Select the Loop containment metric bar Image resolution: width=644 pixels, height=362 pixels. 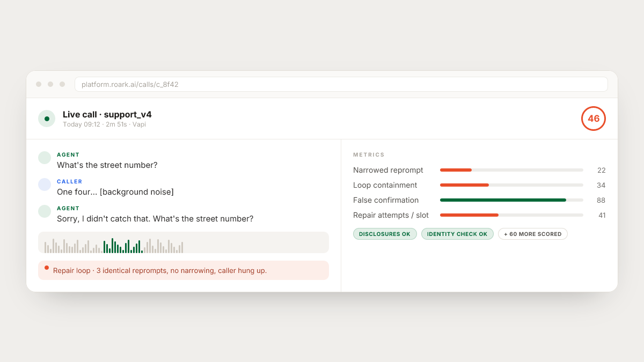[x=511, y=185]
